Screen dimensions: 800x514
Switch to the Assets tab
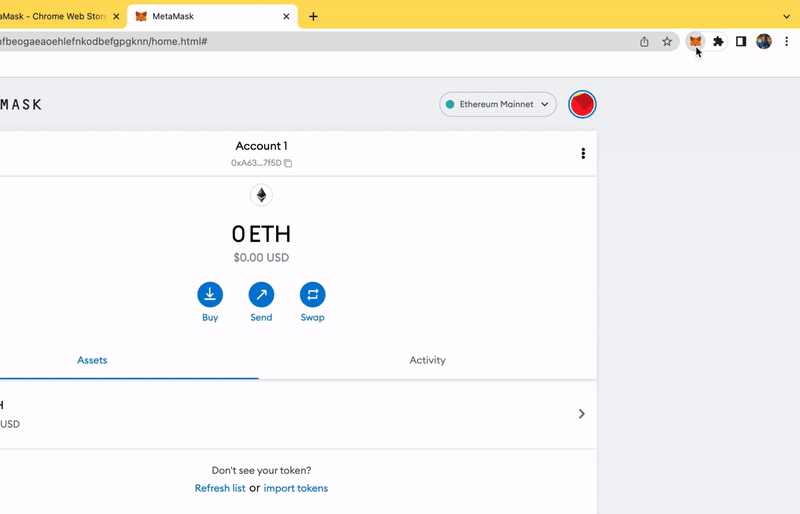[92, 360]
